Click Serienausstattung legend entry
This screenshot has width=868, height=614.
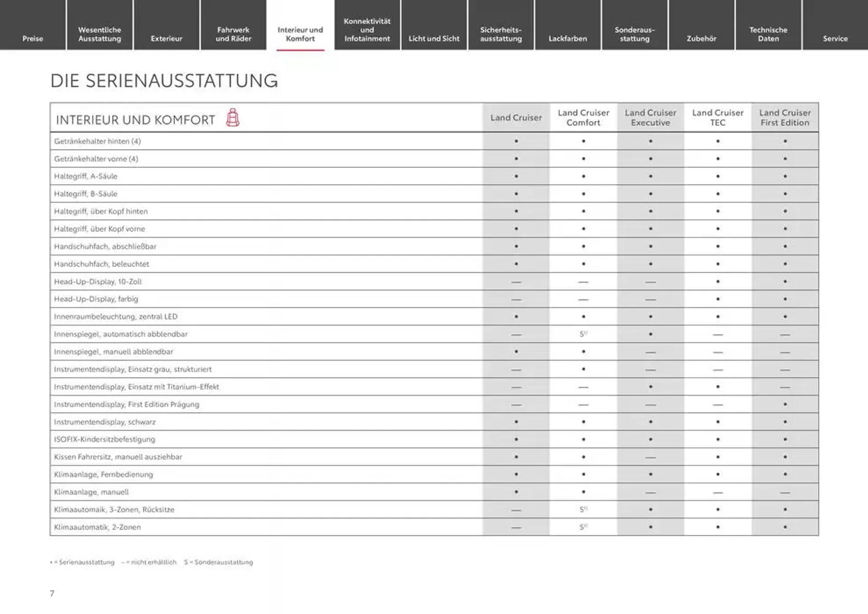82,562
